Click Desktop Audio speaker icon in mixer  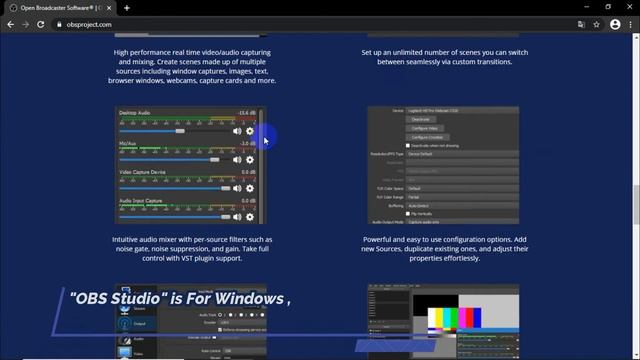pos(237,131)
